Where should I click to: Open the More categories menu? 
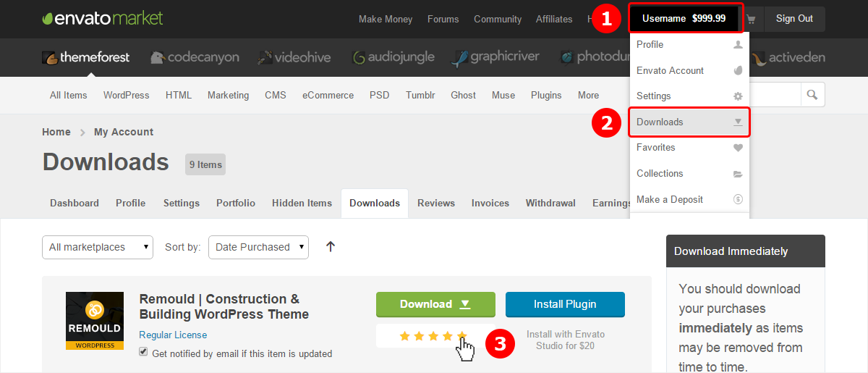(x=588, y=95)
